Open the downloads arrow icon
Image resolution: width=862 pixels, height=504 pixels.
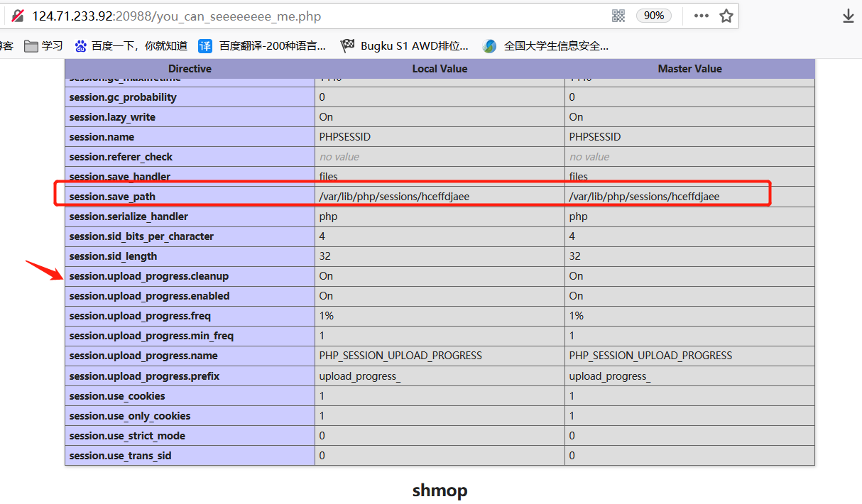point(849,16)
